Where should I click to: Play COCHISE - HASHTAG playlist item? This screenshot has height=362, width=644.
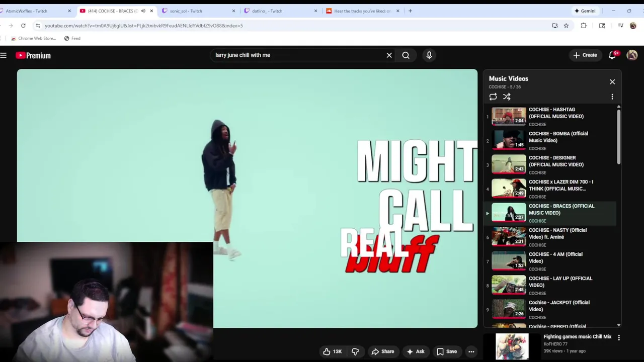click(x=550, y=116)
